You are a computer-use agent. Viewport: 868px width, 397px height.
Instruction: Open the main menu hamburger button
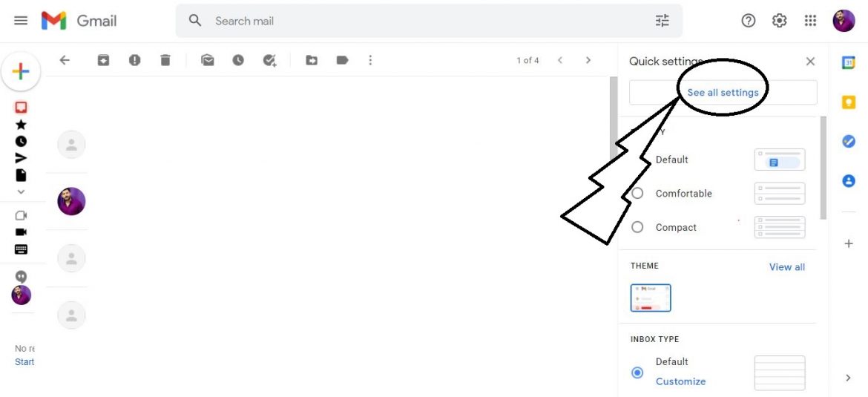(21, 21)
